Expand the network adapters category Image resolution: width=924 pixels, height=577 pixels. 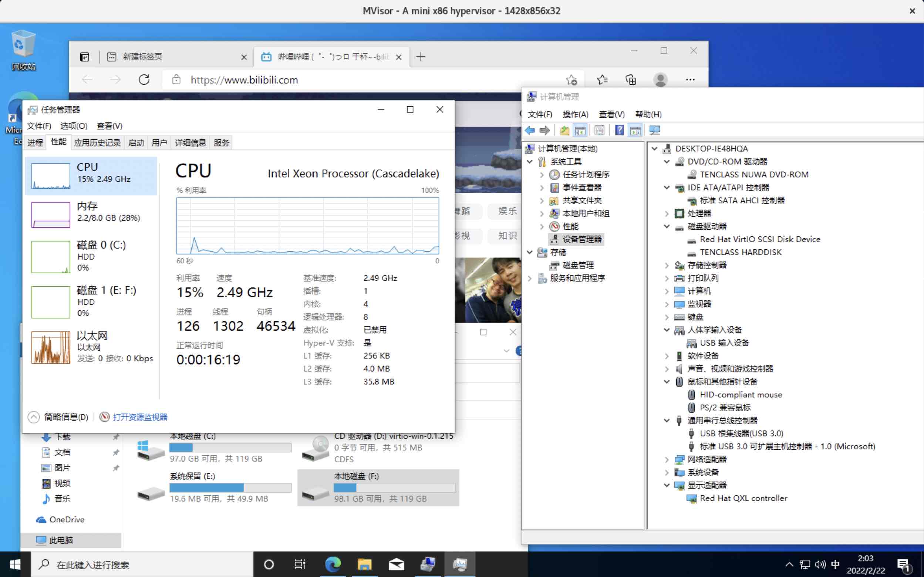coord(667,459)
